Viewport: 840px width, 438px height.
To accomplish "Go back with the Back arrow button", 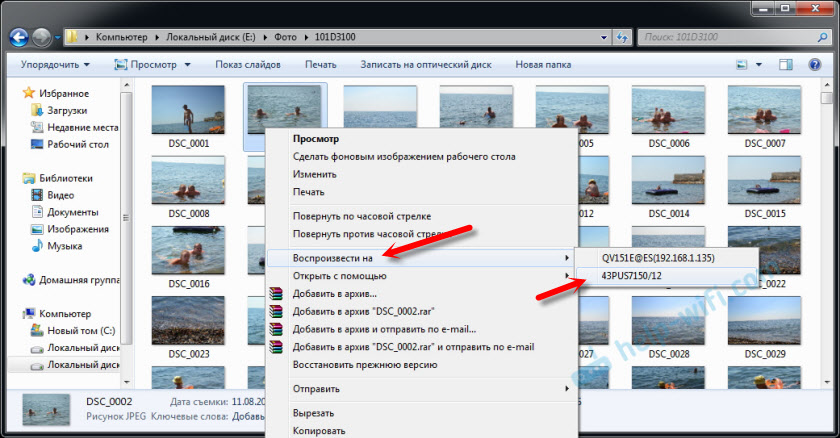I will (x=19, y=37).
